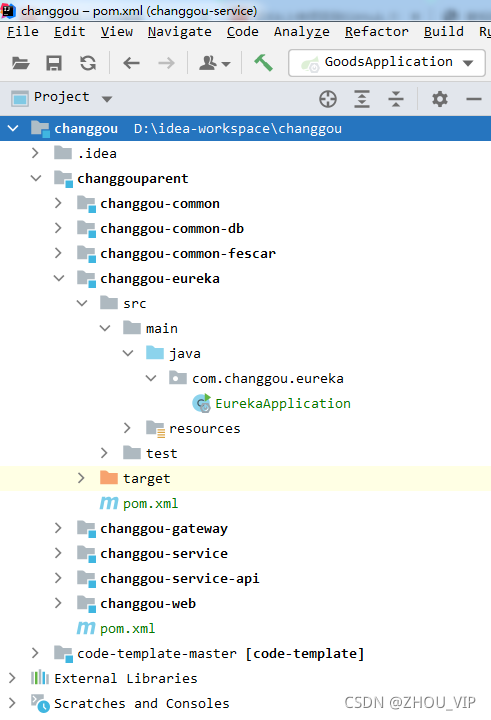The width and height of the screenshot is (491, 720).
Task: Select the changgouparent label
Action: (x=133, y=178)
